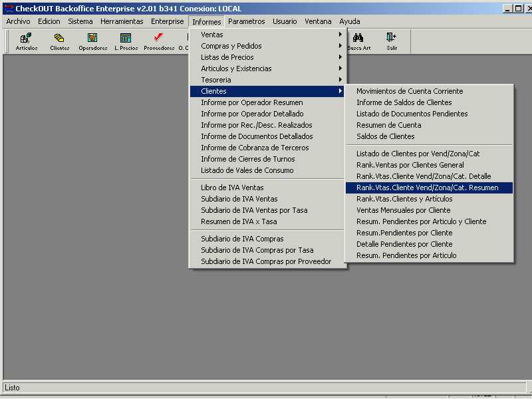Select Informe de Cierres de Turnos
532x399 pixels.
coord(267,159)
